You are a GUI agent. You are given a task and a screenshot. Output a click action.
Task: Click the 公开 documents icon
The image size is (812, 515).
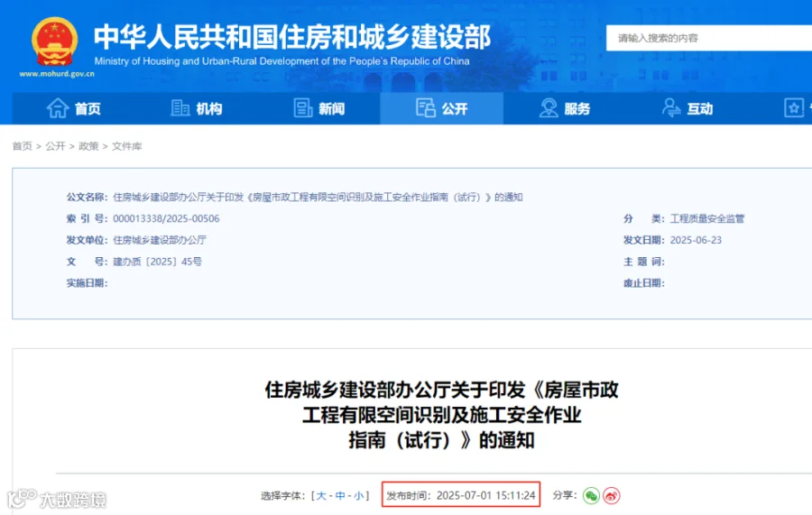(425, 108)
